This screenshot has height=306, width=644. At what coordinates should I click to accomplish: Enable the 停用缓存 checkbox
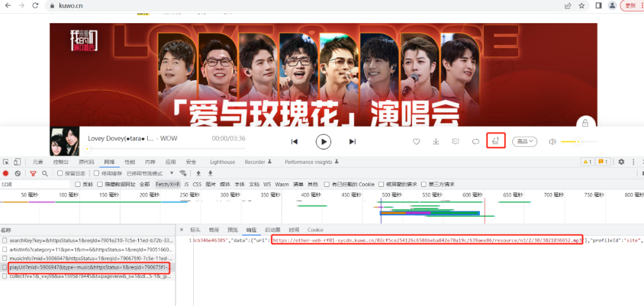(x=97, y=173)
